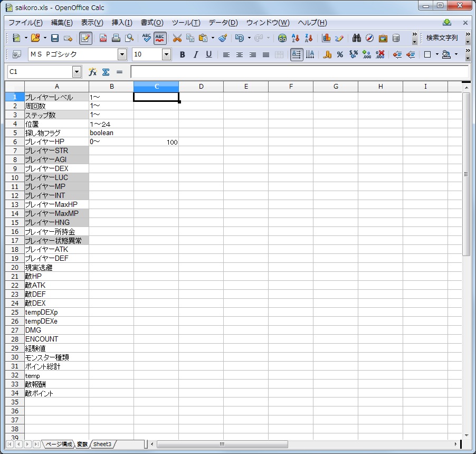Click the Sum sigma icon

point(106,72)
